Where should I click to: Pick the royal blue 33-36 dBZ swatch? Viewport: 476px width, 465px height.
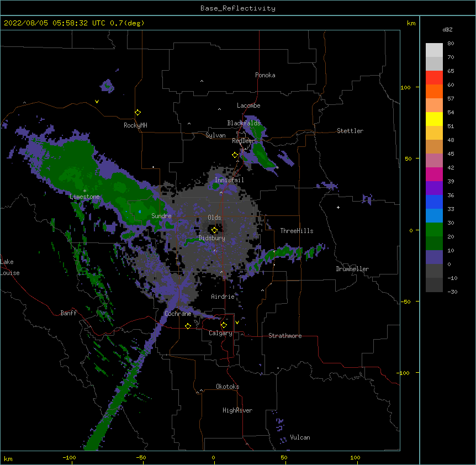pyautogui.click(x=434, y=202)
